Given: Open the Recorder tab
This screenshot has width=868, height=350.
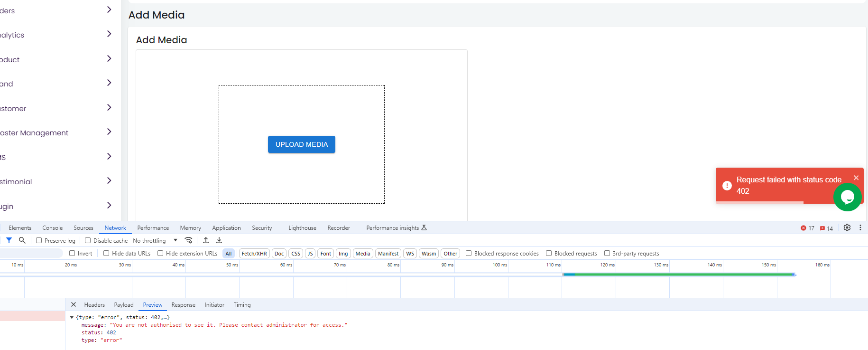Looking at the screenshot, I should click(339, 228).
